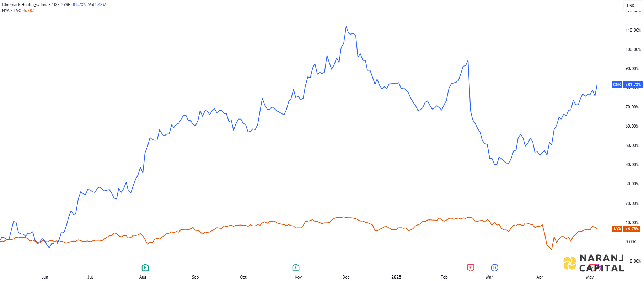
Task: Click the Sep label on the time axis
Action: pyautogui.click(x=195, y=277)
